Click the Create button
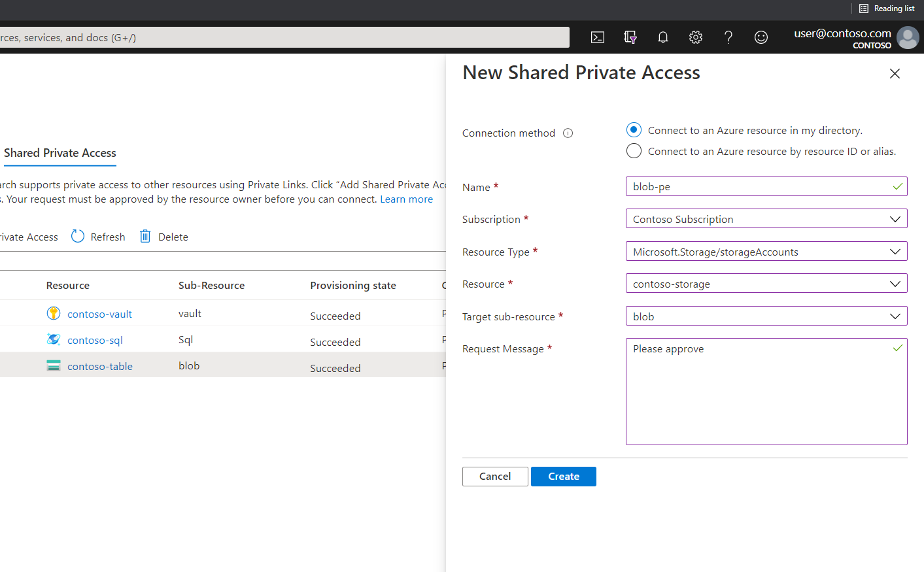The image size is (924, 572). pyautogui.click(x=563, y=477)
